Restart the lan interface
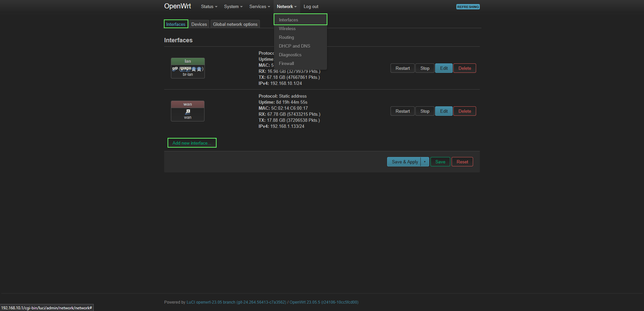 pyautogui.click(x=403, y=68)
